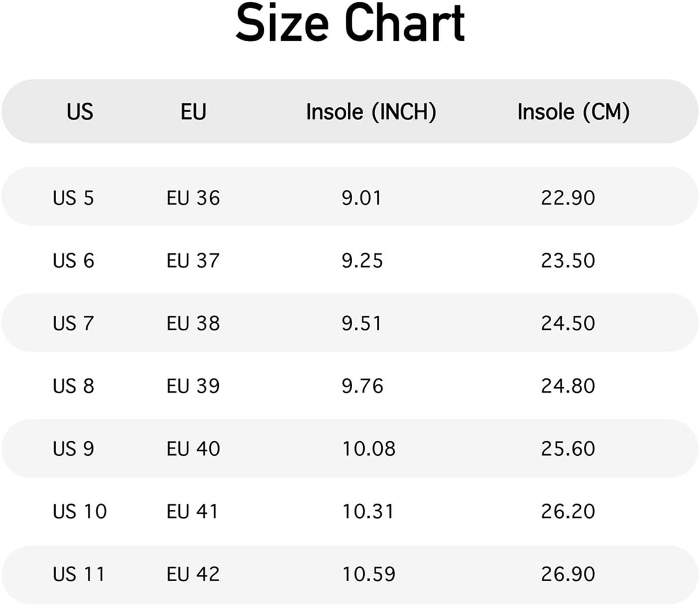Click the 23.50 cm insole value
The height and width of the screenshot is (605, 700).
pyautogui.click(x=568, y=261)
